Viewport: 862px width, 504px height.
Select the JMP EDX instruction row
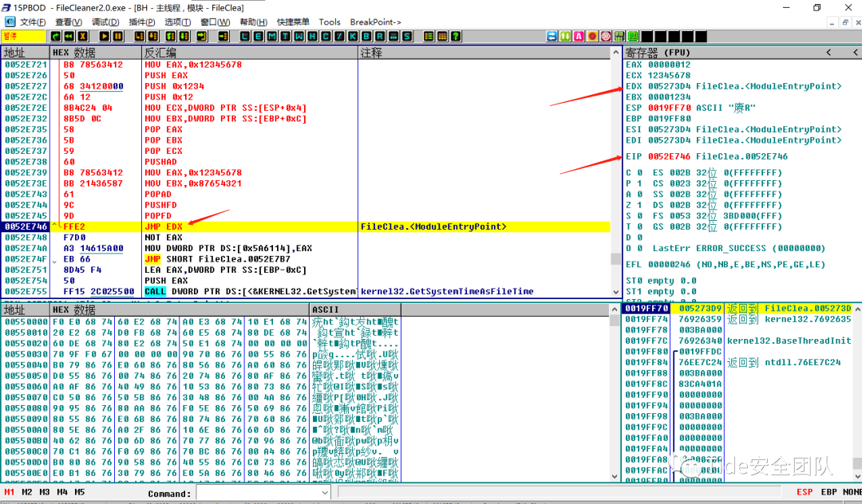[305, 226]
